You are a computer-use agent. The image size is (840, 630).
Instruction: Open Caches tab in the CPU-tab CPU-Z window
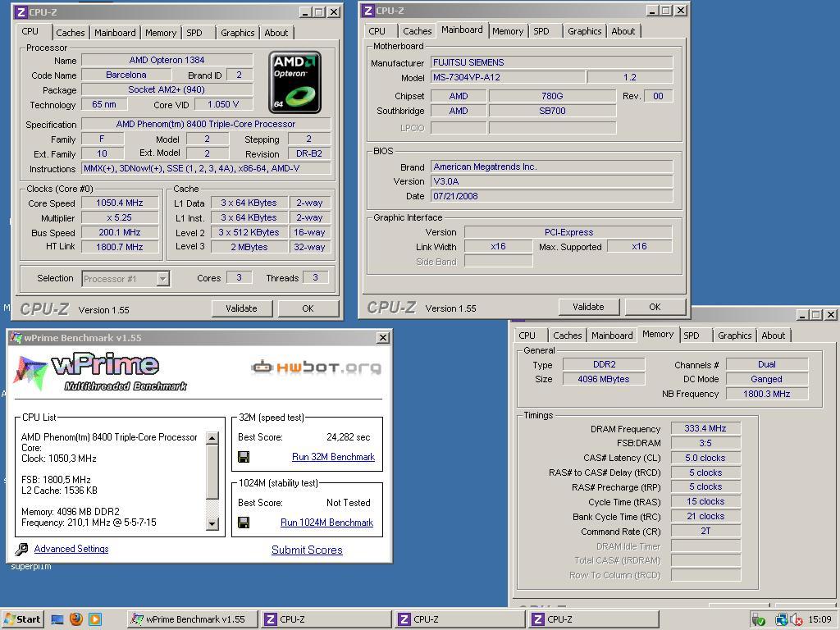point(71,33)
